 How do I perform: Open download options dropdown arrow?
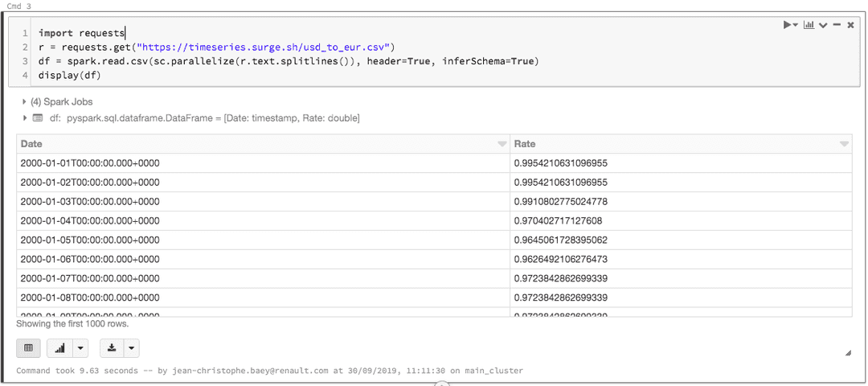pos(131,348)
